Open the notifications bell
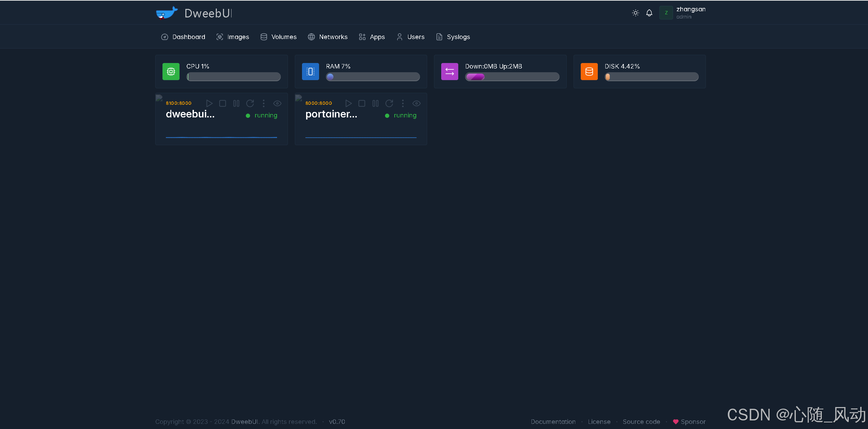The width and height of the screenshot is (868, 429). (x=649, y=13)
